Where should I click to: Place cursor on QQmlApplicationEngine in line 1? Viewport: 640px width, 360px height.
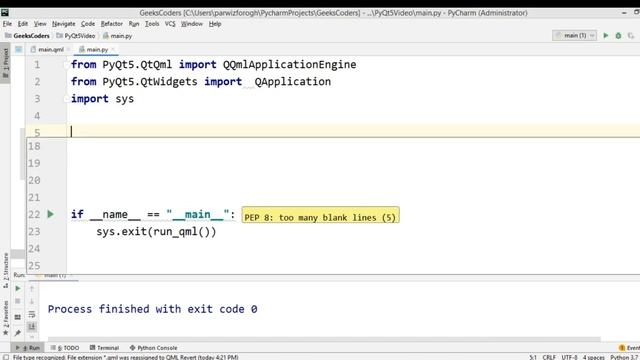[289, 64]
